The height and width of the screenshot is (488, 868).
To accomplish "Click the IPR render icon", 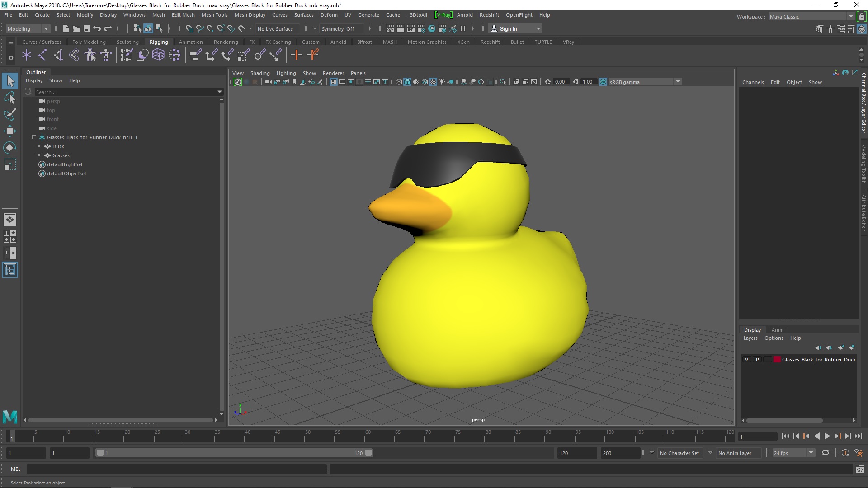I will click(x=411, y=28).
